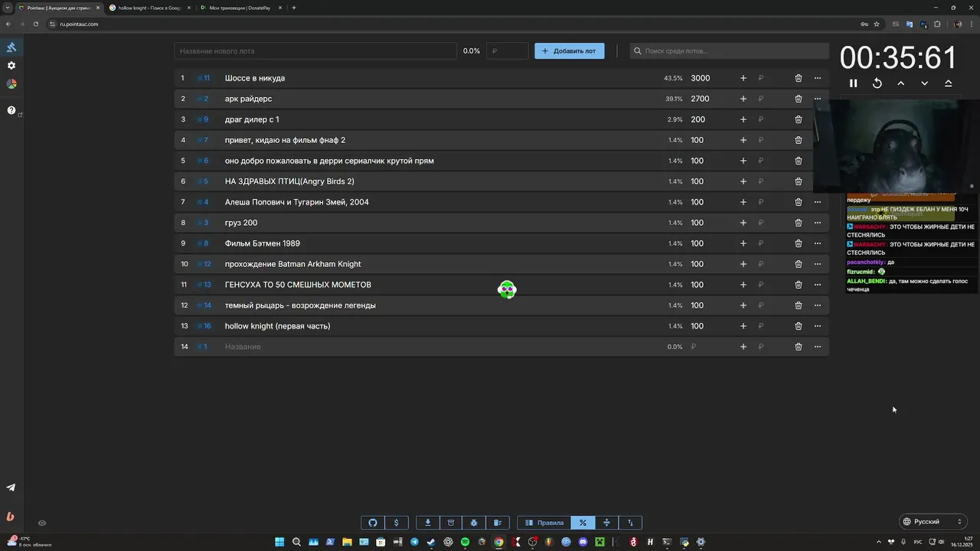Pause the auction timer
The height and width of the screenshot is (551, 980).
coord(854,83)
